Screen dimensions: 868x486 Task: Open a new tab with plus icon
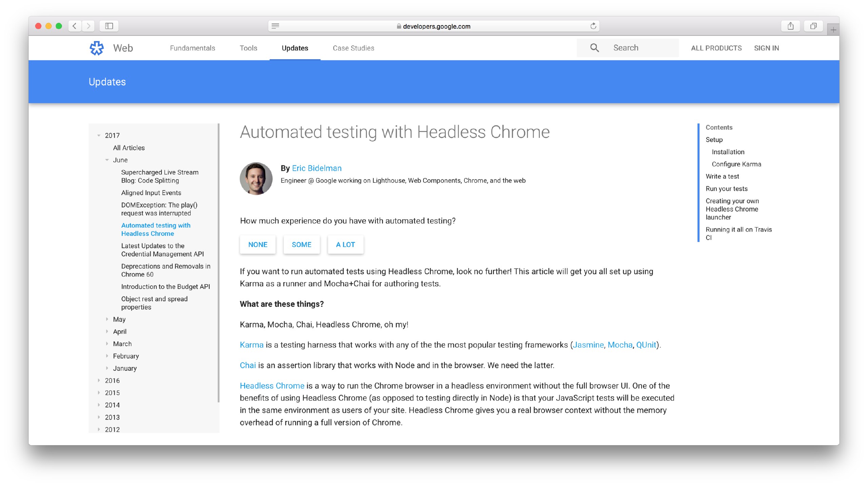point(833,29)
